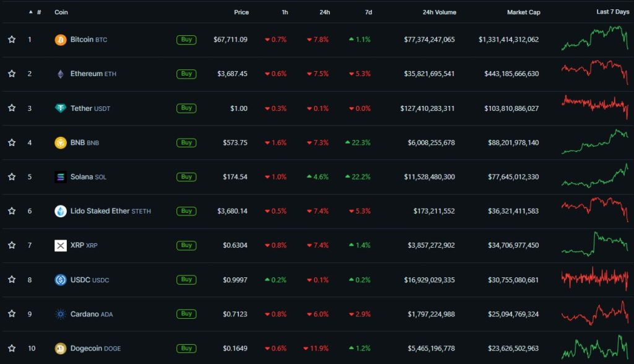Star Ethereum to add it to watchlist
Image resolution: width=634 pixels, height=364 pixels.
pyautogui.click(x=11, y=73)
